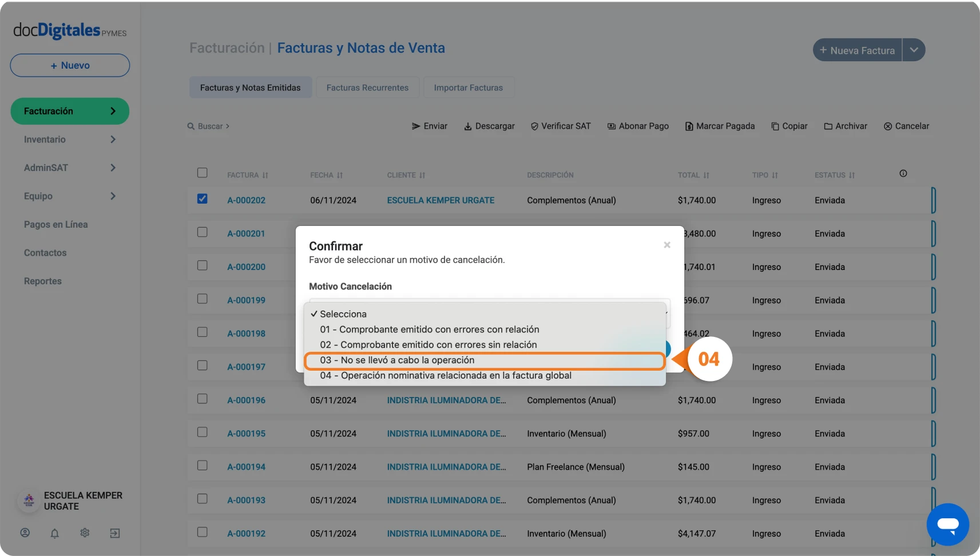Click the Cancelar circled-x icon
The width and height of the screenshot is (980, 556).
pyautogui.click(x=888, y=126)
